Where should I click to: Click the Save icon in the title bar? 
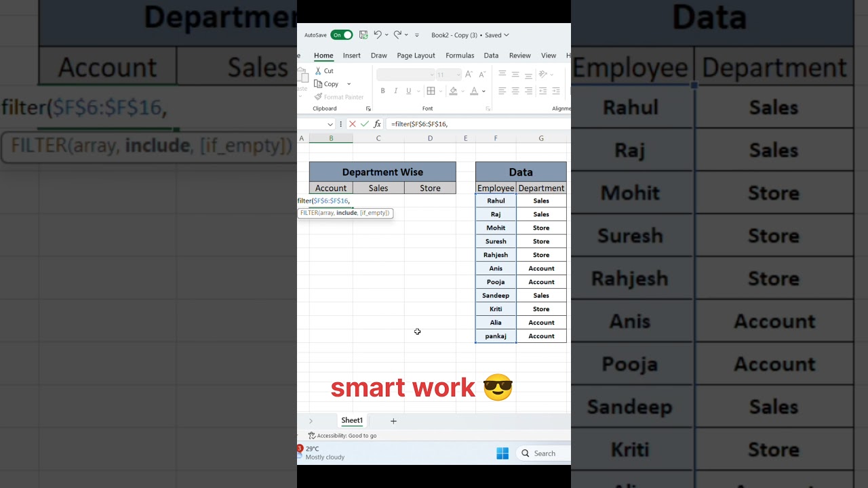[363, 35]
